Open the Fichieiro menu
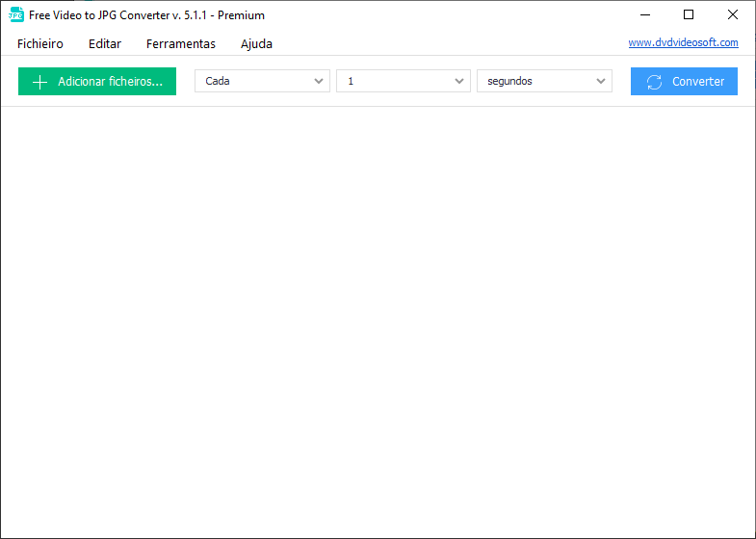Screen dimensions: 756x539 coord(40,44)
